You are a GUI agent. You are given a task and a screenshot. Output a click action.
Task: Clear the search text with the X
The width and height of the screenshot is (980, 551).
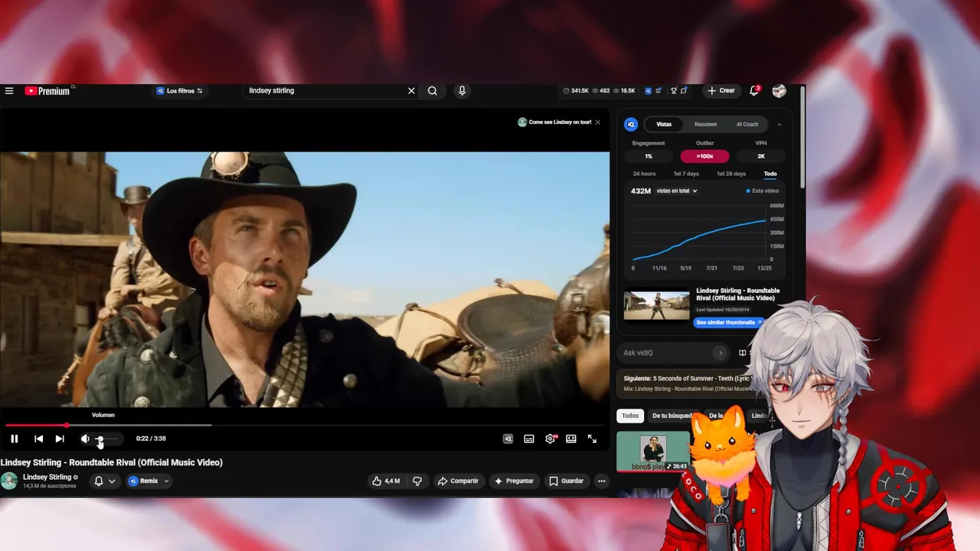click(411, 90)
